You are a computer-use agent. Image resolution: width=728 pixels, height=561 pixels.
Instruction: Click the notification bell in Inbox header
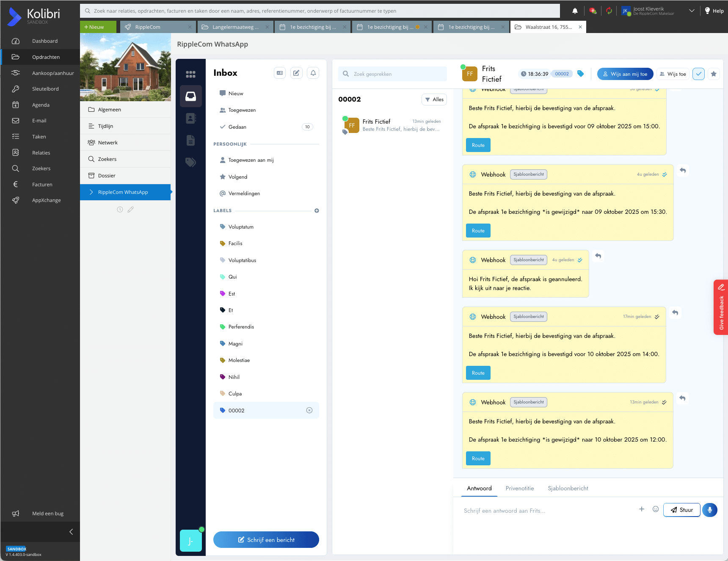pos(313,73)
